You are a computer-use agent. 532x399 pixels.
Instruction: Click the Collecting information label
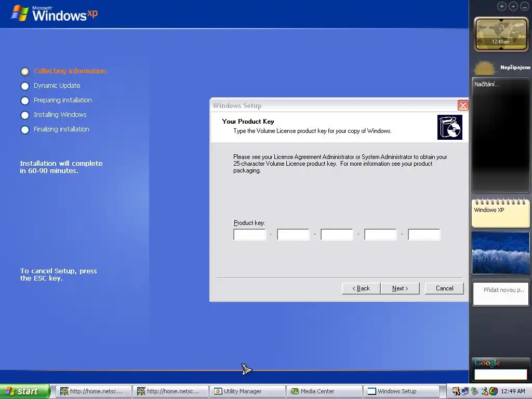(70, 71)
